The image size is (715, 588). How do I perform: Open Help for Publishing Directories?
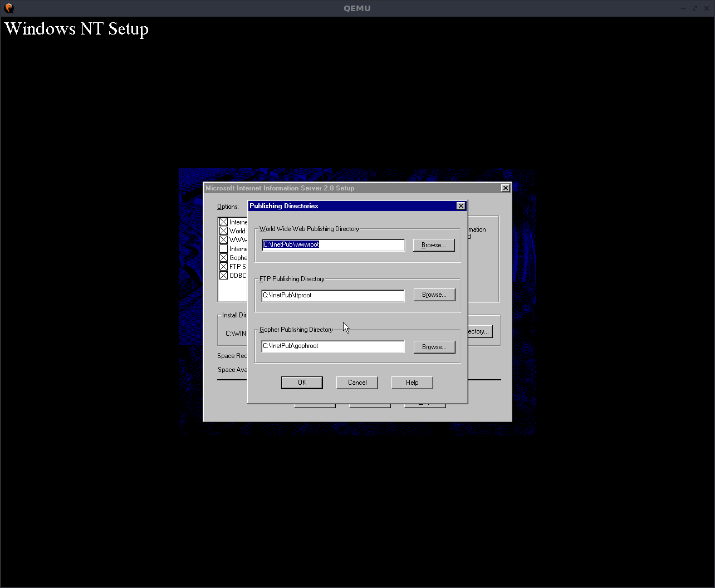pyautogui.click(x=412, y=383)
